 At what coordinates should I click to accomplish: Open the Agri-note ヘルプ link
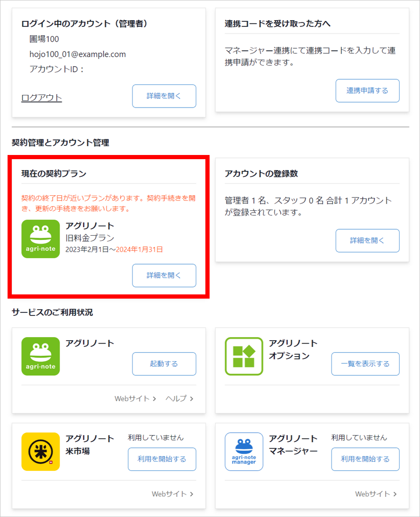180,399
